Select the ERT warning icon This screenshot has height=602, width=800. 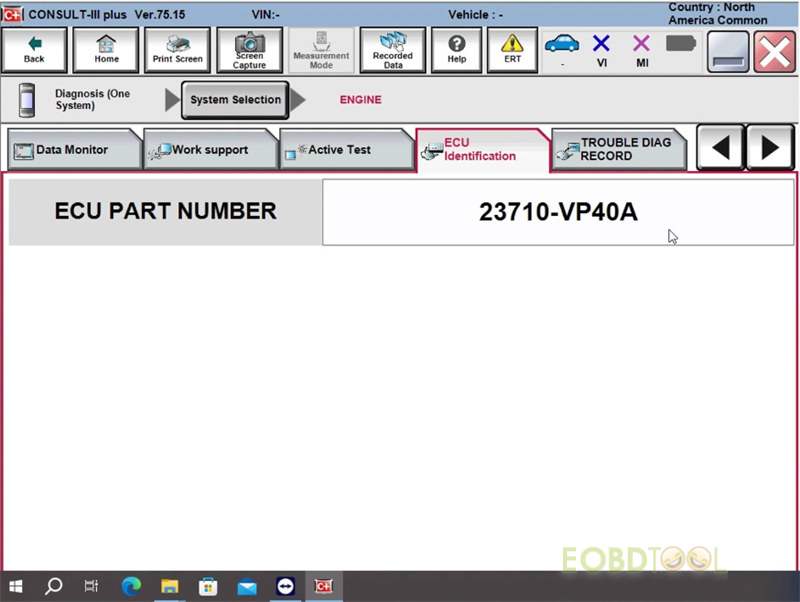[x=512, y=50]
